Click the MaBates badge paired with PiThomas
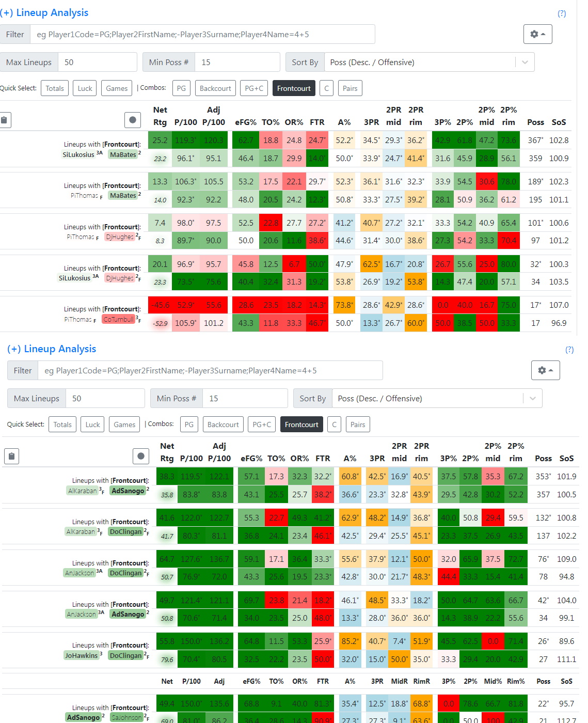Image resolution: width=588 pixels, height=723 pixels. coord(123,196)
